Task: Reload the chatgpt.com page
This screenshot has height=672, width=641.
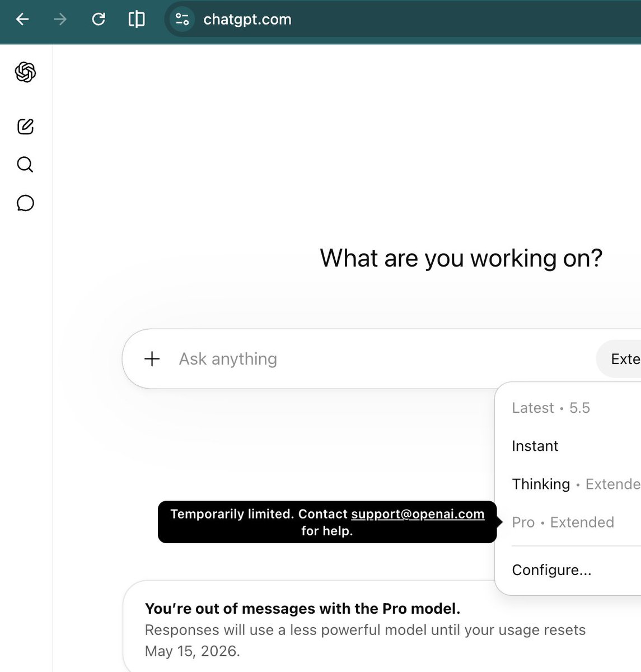Action: tap(99, 20)
